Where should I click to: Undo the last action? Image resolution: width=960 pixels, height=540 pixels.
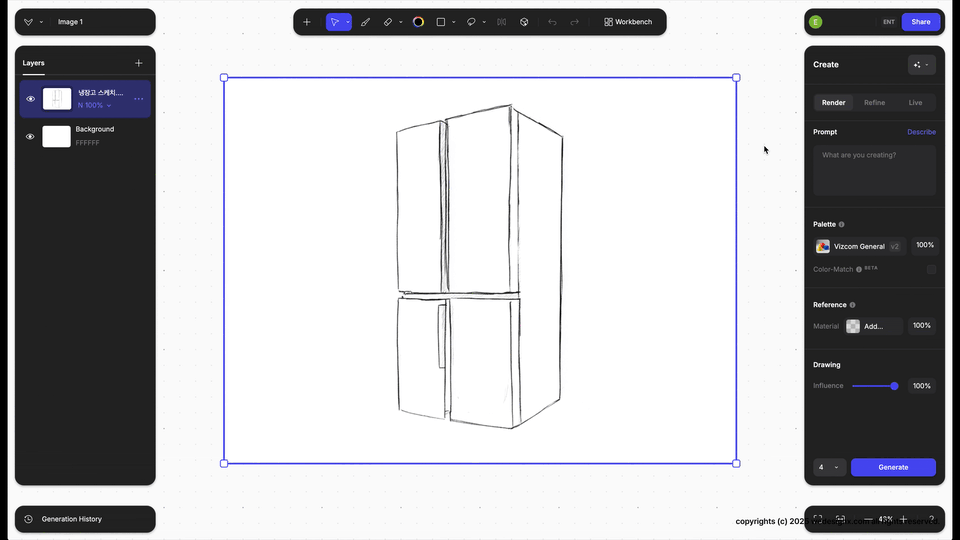coord(552,22)
